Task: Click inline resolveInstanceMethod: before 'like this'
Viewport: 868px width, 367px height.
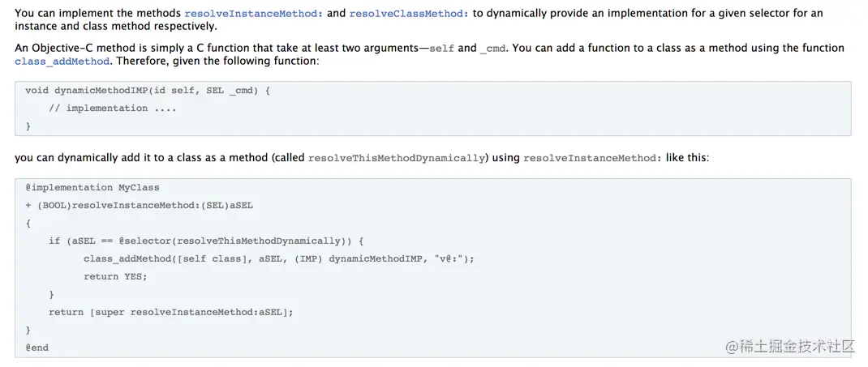Action: [x=592, y=158]
